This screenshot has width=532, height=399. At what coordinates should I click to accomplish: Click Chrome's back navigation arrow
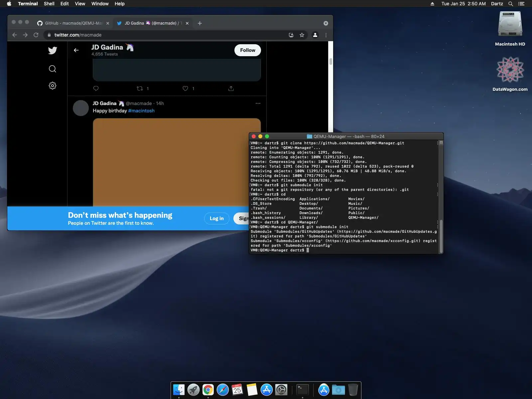pyautogui.click(x=15, y=35)
